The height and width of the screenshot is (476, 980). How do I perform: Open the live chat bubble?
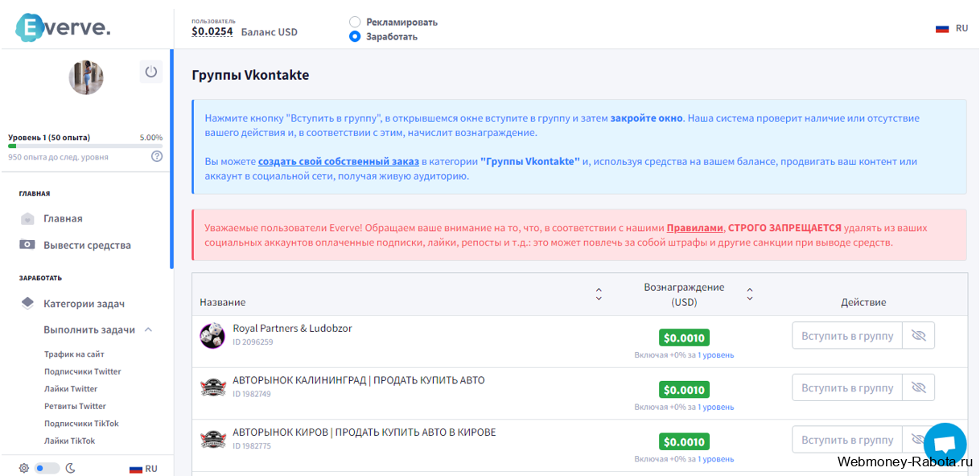[945, 445]
